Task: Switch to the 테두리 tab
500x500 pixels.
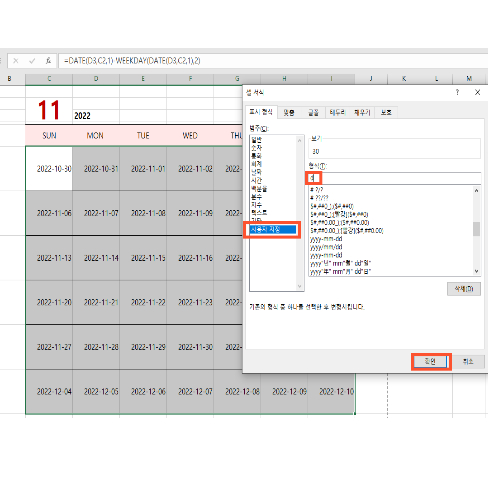Action: 337,113
